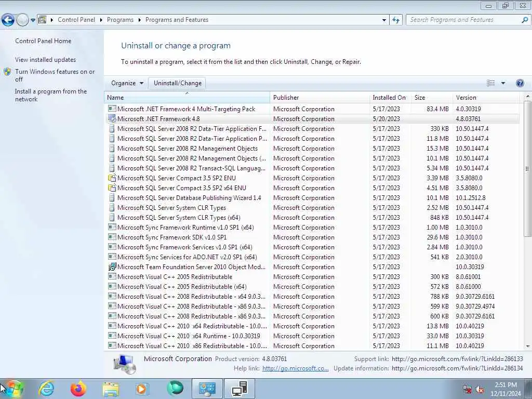
Task: Launch Firefox from taskbar
Action: tap(78, 389)
